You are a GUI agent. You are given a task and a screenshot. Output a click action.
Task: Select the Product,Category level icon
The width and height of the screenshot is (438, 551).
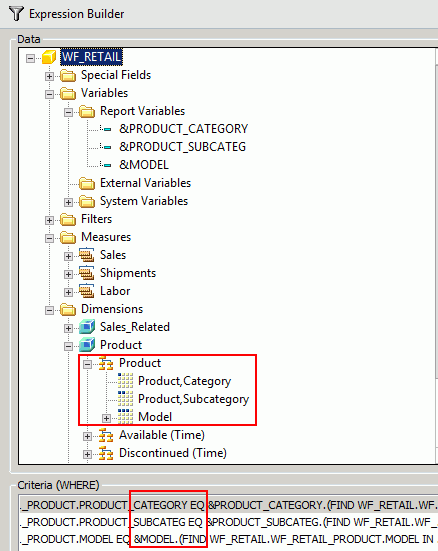coord(125,381)
